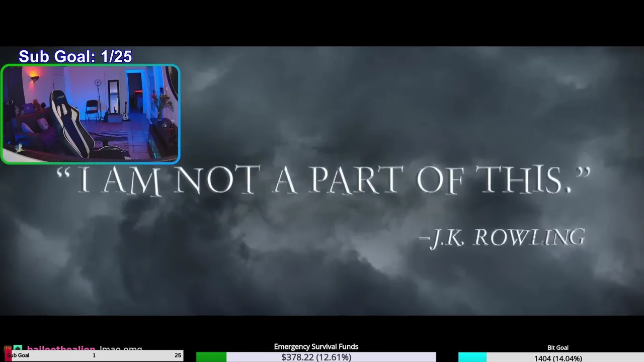Click the "Sub Goal: 1/25" heading text
This screenshot has width=644, height=362.
(x=75, y=56)
